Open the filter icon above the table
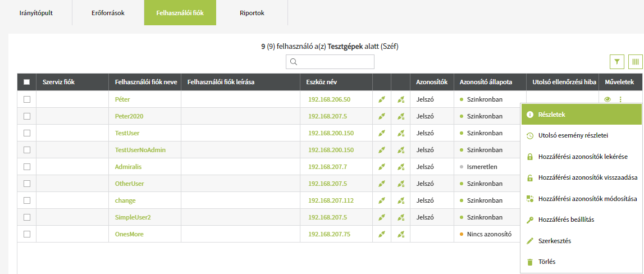This screenshot has height=274, width=644. pyautogui.click(x=616, y=62)
